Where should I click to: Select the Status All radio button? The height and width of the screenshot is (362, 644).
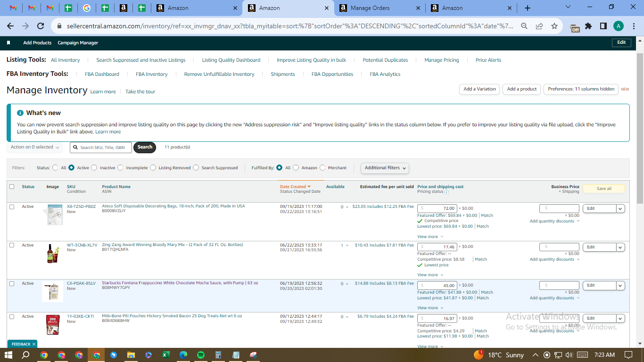[56, 167]
